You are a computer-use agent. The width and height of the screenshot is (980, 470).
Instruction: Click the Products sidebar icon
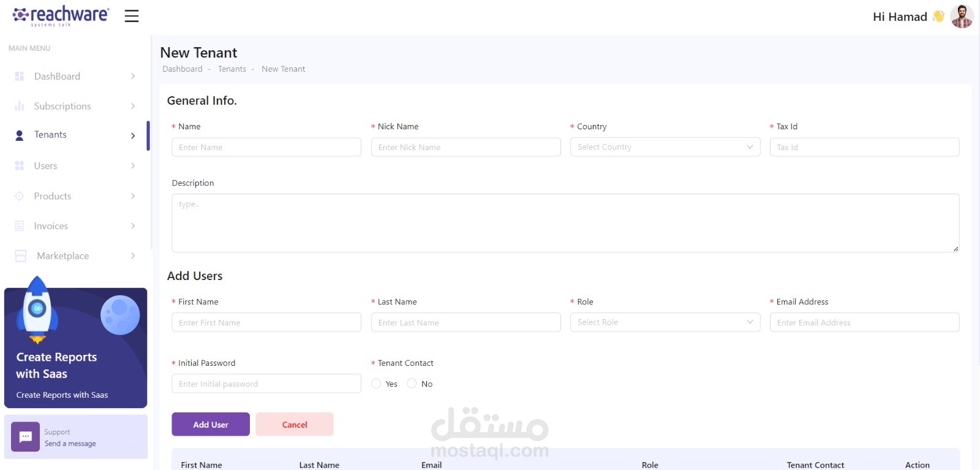point(20,196)
